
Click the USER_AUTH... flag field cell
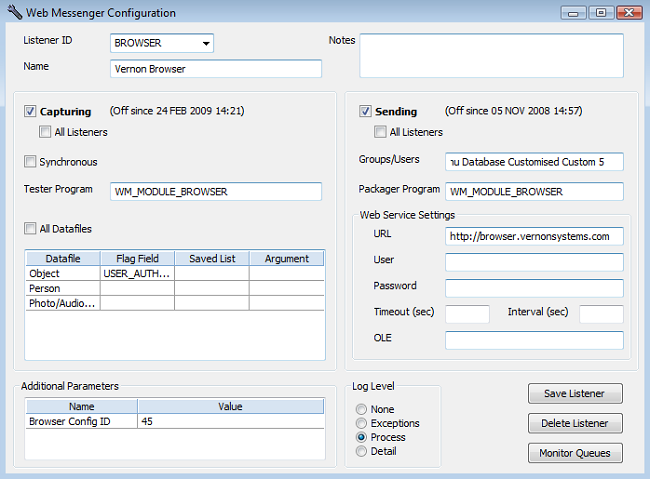[x=137, y=274]
